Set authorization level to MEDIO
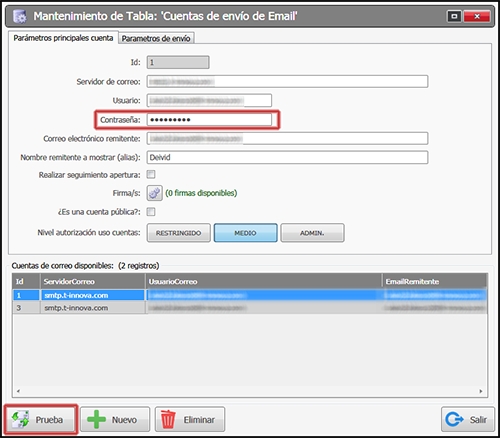This screenshot has width=500, height=438. (245, 233)
